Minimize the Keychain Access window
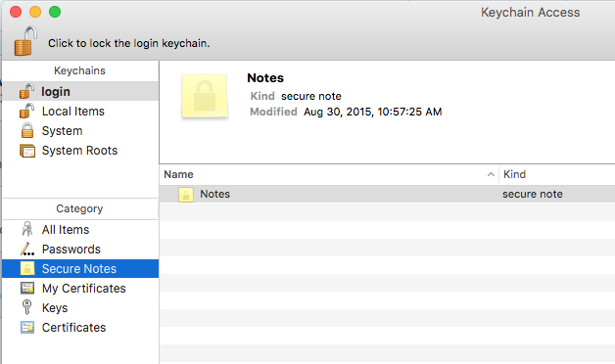The width and height of the screenshot is (615, 364). tap(35, 12)
